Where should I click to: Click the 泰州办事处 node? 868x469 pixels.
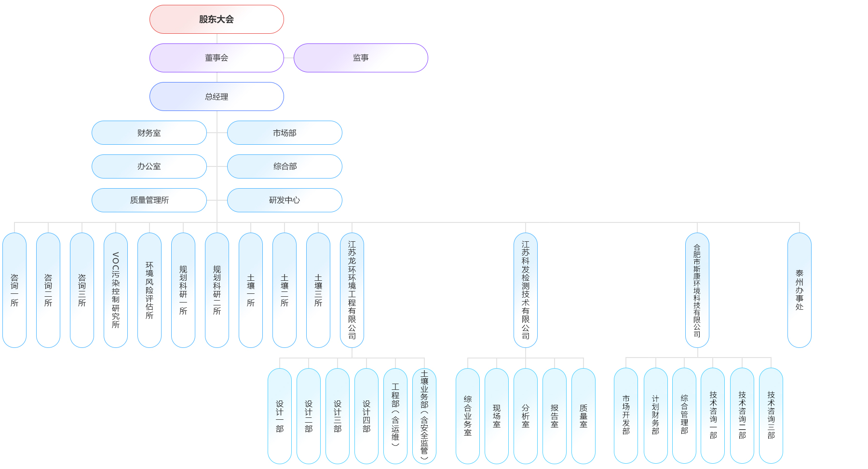tap(800, 290)
